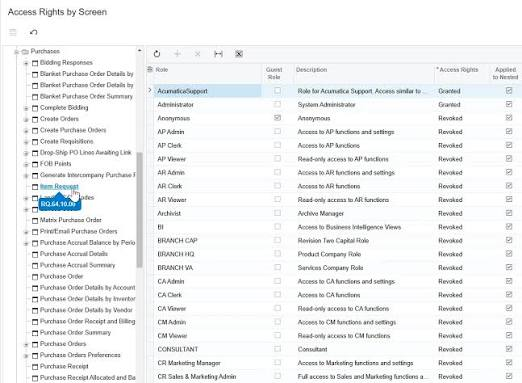Click the Fit to Screen columns icon
The height and width of the screenshot is (383, 522).
tap(218, 54)
